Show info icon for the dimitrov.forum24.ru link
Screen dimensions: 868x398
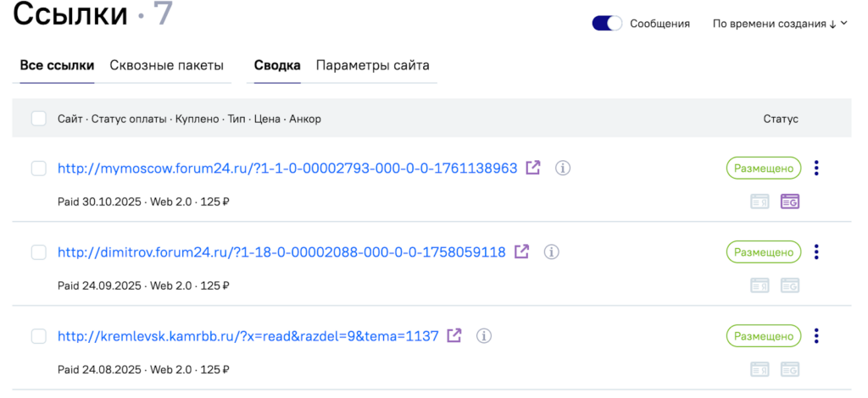(x=552, y=252)
